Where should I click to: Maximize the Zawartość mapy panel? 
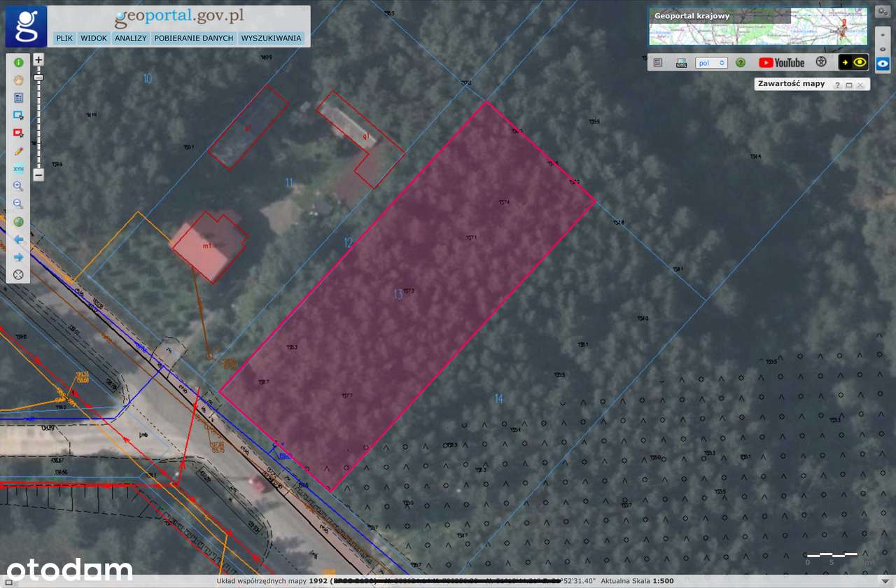848,85
